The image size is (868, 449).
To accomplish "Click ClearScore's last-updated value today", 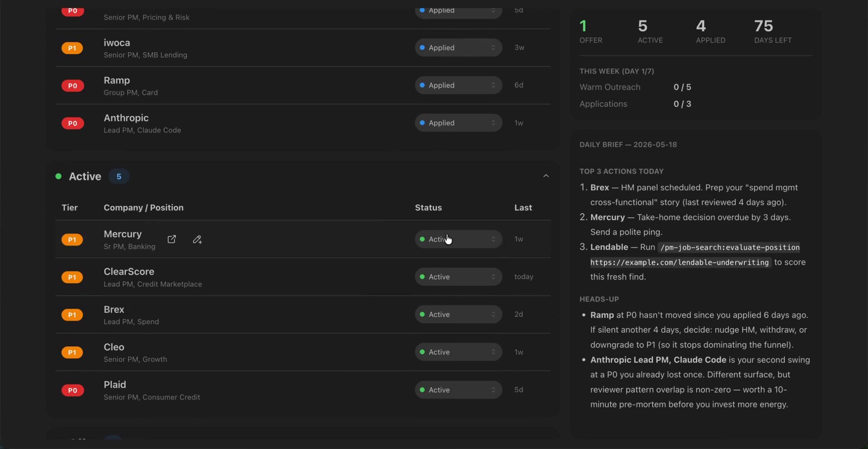I will pos(524,276).
